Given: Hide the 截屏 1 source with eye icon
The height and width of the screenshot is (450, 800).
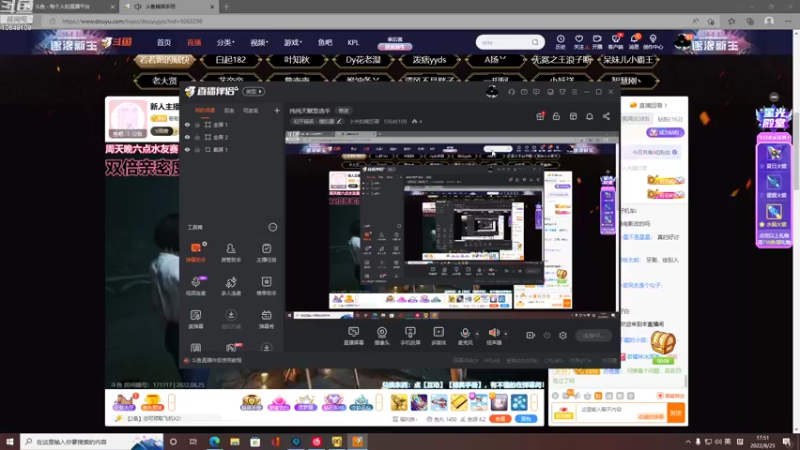Looking at the screenshot, I should (x=187, y=149).
